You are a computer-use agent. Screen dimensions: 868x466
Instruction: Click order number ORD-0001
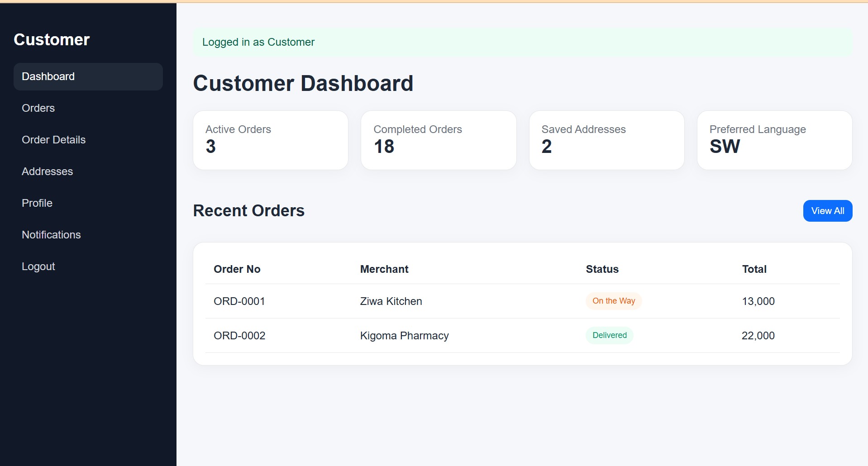point(239,301)
